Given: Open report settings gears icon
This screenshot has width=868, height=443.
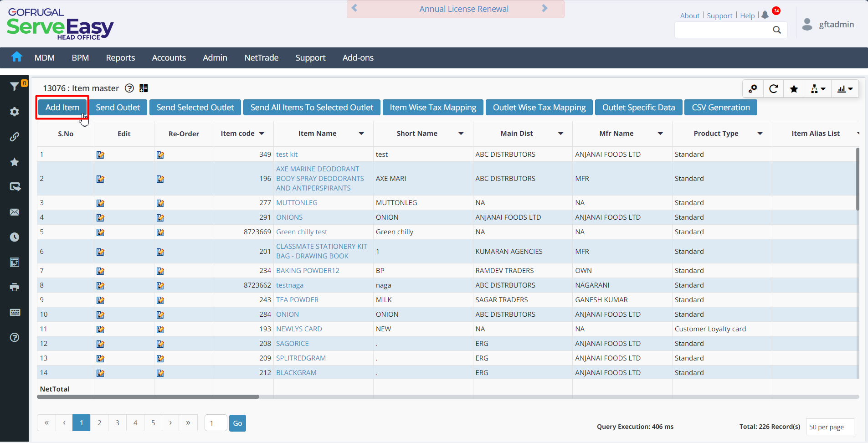Looking at the screenshot, I should pyautogui.click(x=753, y=89).
